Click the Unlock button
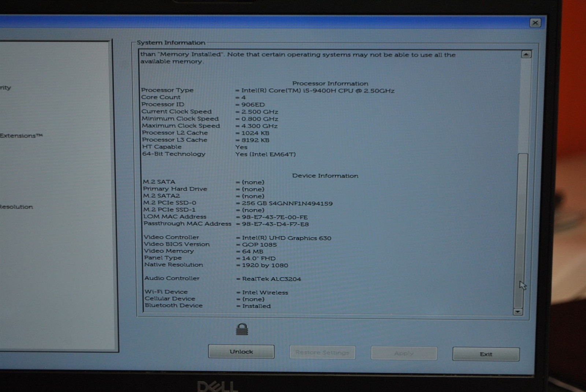The height and width of the screenshot is (392, 586). [241, 351]
